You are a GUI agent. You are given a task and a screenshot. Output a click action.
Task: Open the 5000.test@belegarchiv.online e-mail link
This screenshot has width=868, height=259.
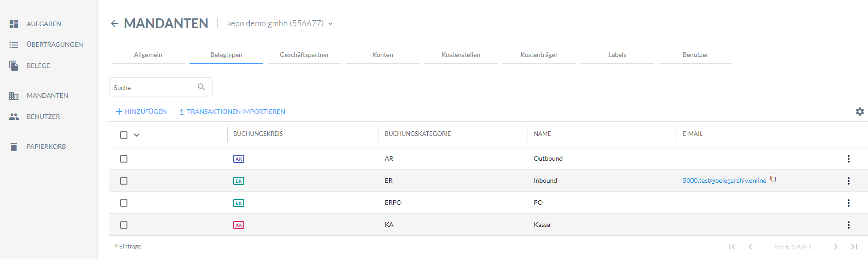[724, 180]
